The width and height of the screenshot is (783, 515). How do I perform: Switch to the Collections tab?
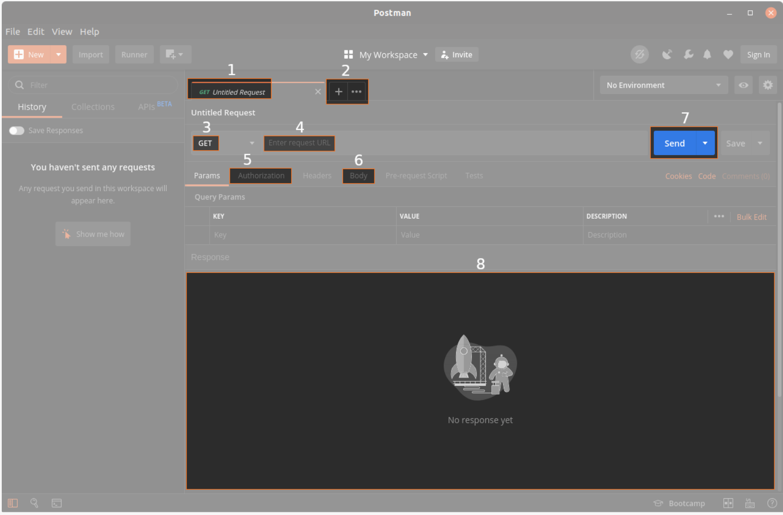coord(93,107)
